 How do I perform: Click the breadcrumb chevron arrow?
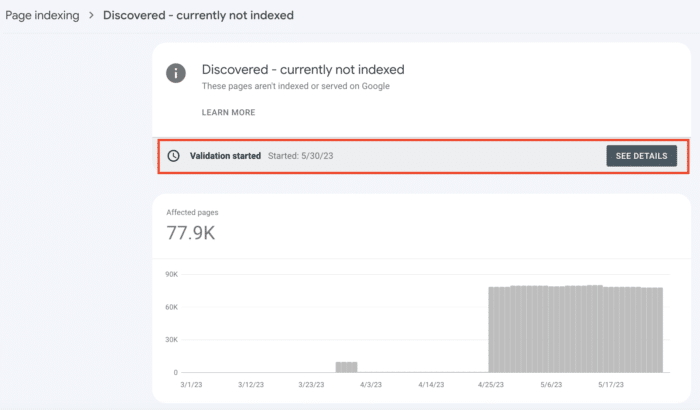click(91, 15)
